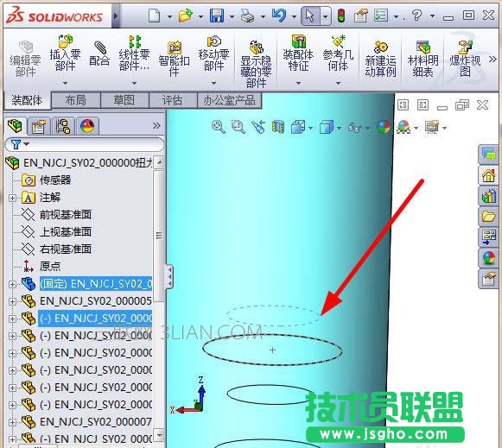
Task: Click the Print icon
Action: 247,16
